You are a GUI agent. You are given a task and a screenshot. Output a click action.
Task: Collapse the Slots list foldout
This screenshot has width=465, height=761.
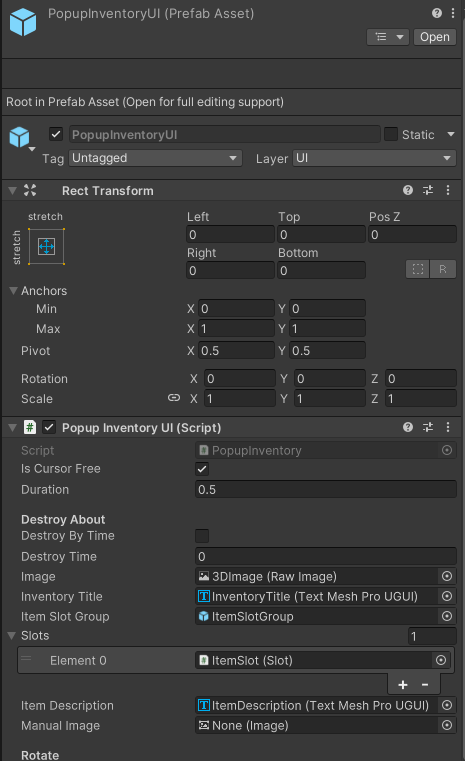click(12, 635)
